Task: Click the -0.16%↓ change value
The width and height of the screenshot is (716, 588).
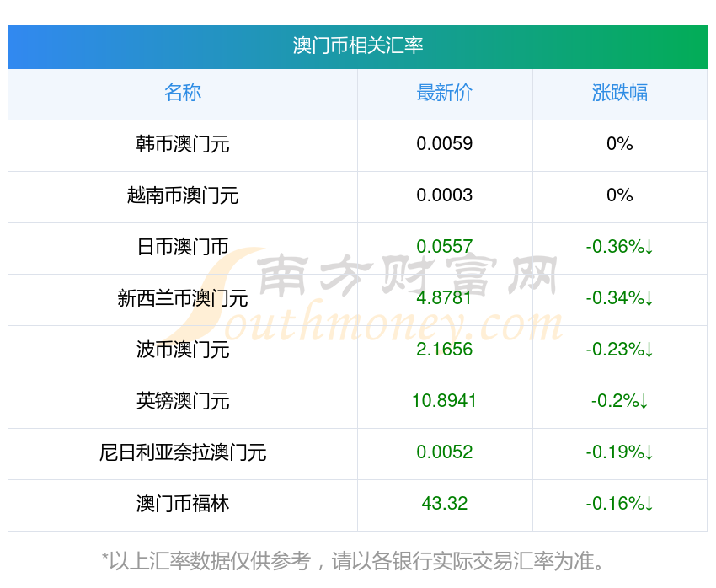Action: pyautogui.click(x=620, y=504)
